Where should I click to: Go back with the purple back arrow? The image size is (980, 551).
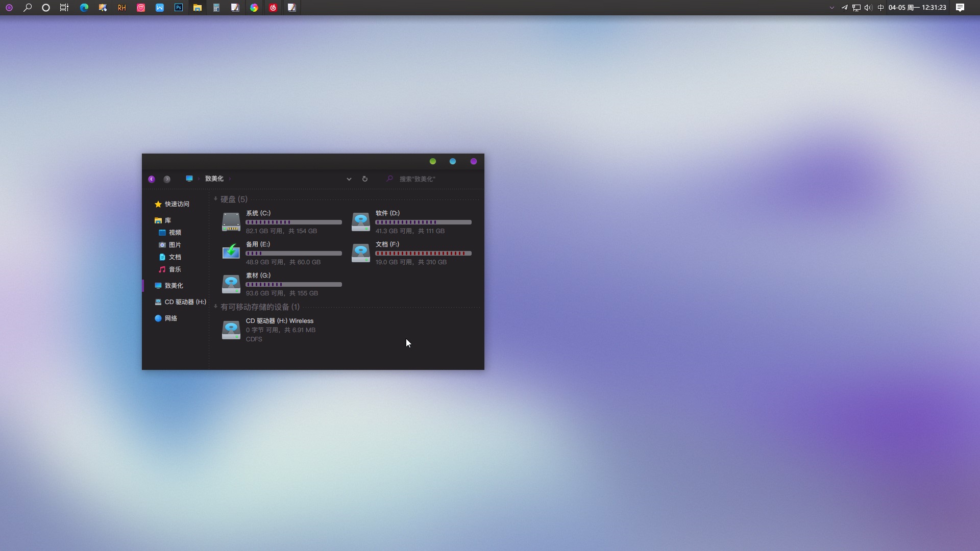tap(152, 179)
